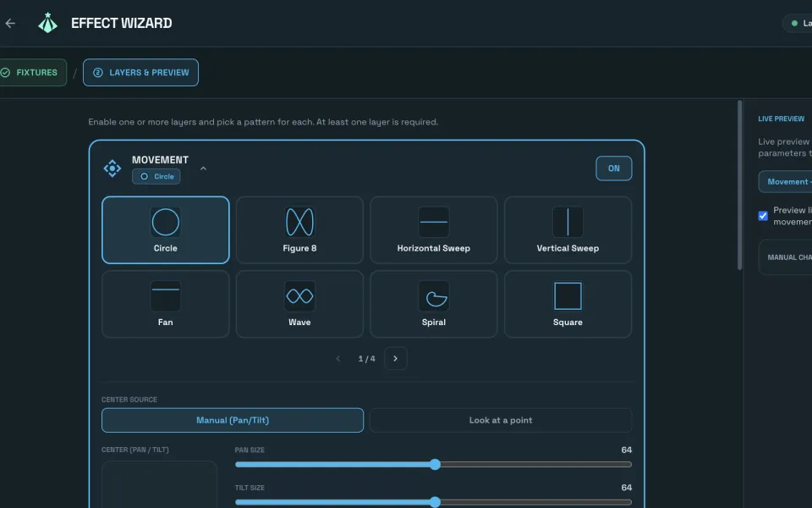Screen dimensions: 812x508
Task: Go to next pattern page
Action: click(x=396, y=359)
